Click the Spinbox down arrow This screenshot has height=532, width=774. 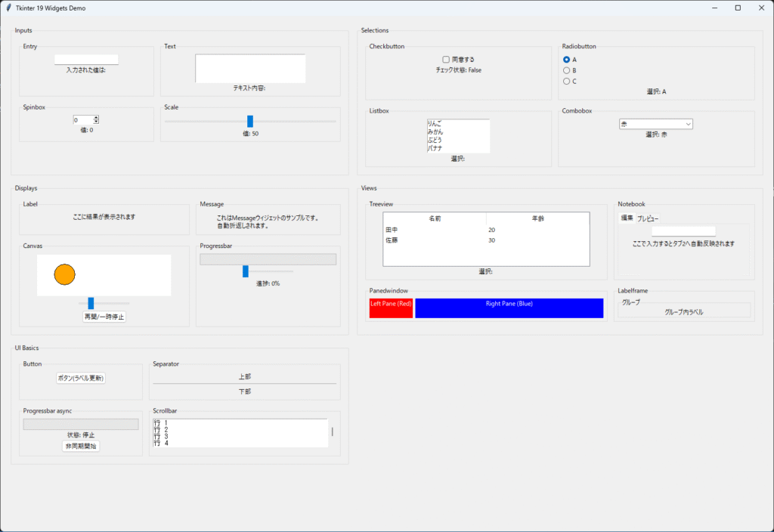tap(96, 122)
